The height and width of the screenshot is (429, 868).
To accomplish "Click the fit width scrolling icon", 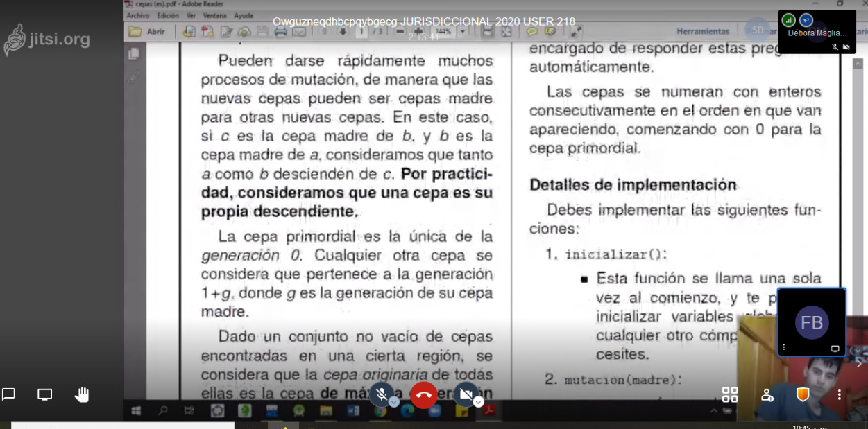I will [x=488, y=31].
